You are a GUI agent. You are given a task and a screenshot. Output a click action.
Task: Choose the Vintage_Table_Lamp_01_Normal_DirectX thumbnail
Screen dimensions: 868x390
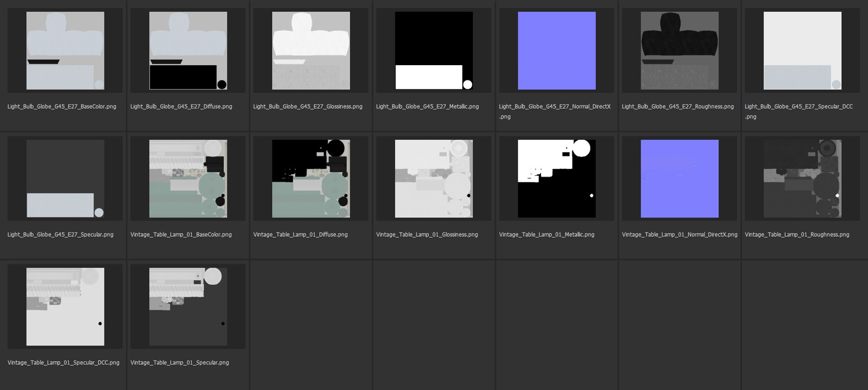680,179
